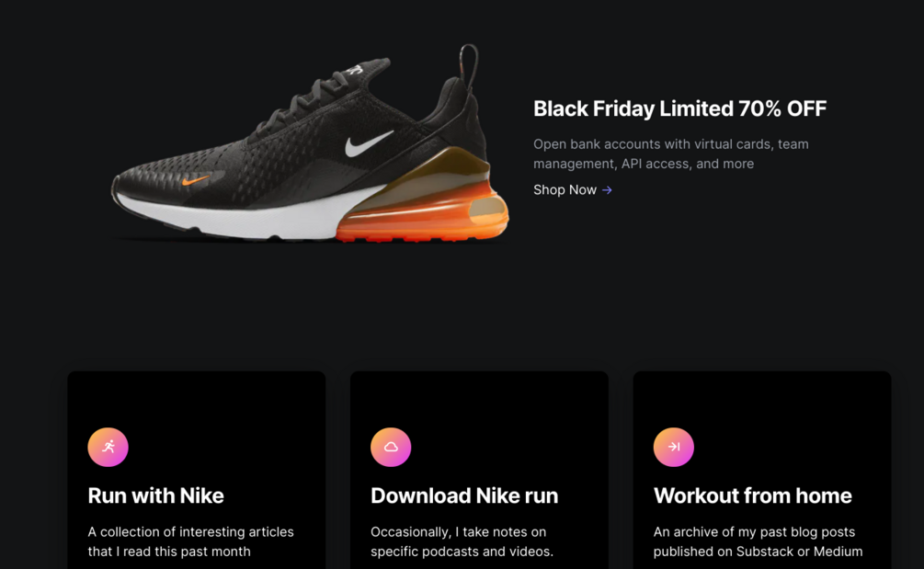Click the 'archive of my past blog posts' text
Screen dimensions: 924x569
click(x=758, y=541)
